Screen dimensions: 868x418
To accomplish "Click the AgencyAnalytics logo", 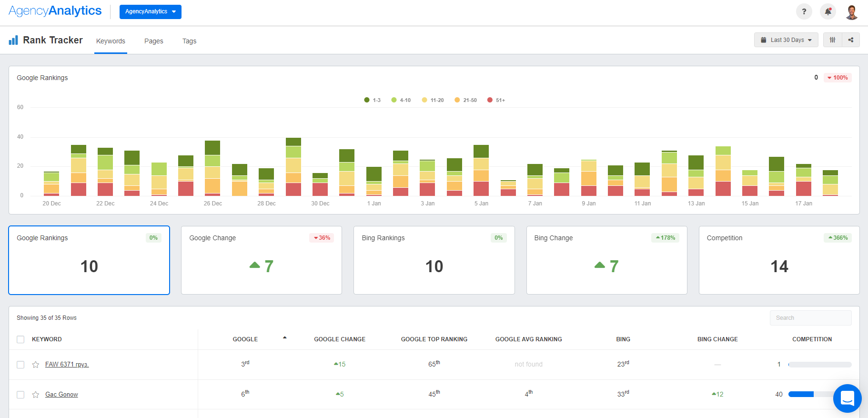I will pyautogui.click(x=55, y=11).
